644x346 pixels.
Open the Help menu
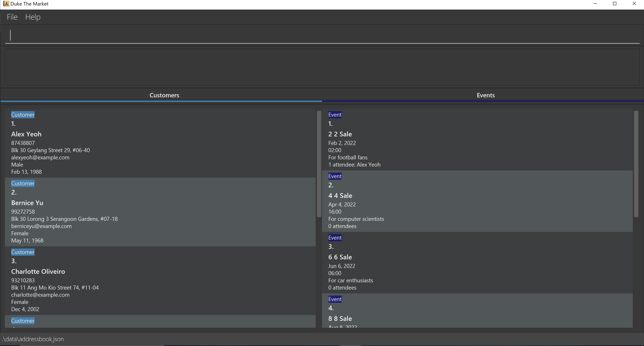[33, 17]
